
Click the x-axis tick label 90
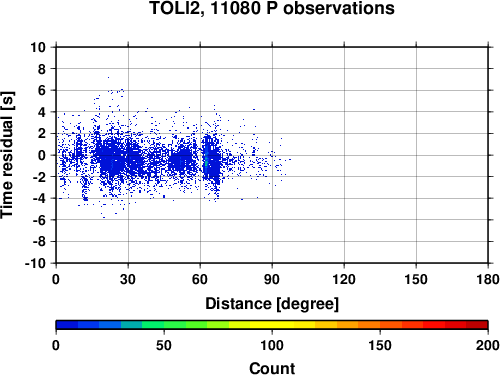pos(272,279)
